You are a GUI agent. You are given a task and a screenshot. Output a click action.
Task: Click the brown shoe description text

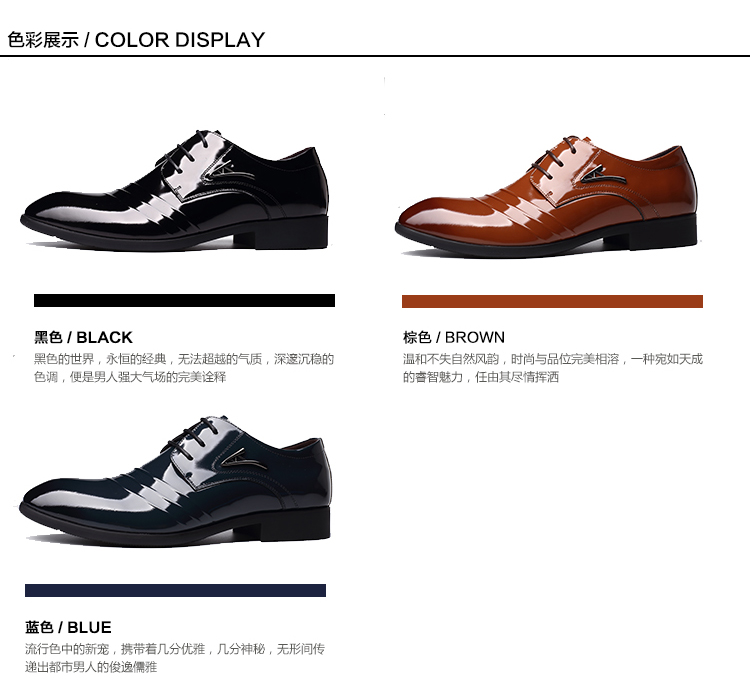click(x=552, y=368)
